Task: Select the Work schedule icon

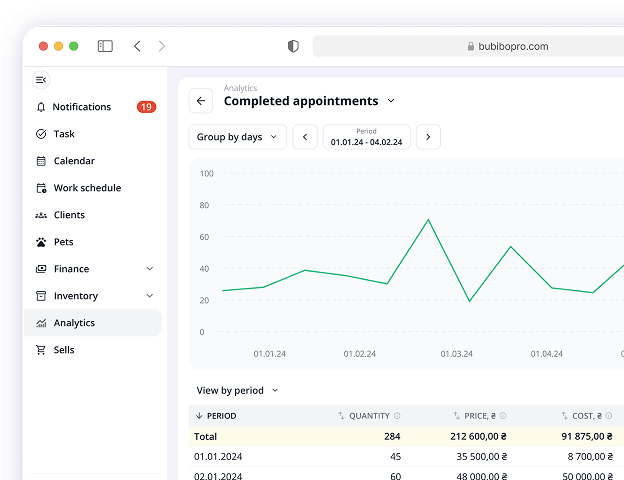Action: pyautogui.click(x=41, y=188)
